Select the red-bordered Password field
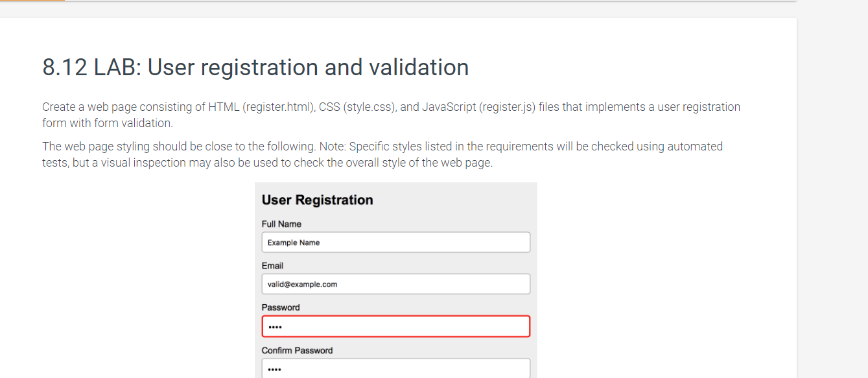The image size is (868, 378). [396, 326]
